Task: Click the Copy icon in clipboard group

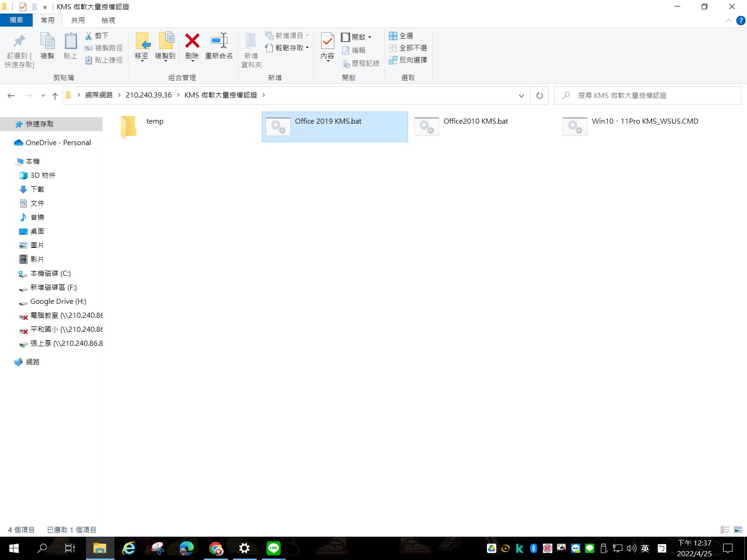Action: (x=47, y=41)
